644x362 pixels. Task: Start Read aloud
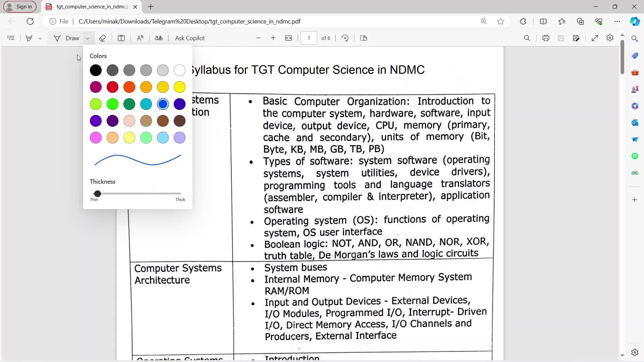point(140,38)
